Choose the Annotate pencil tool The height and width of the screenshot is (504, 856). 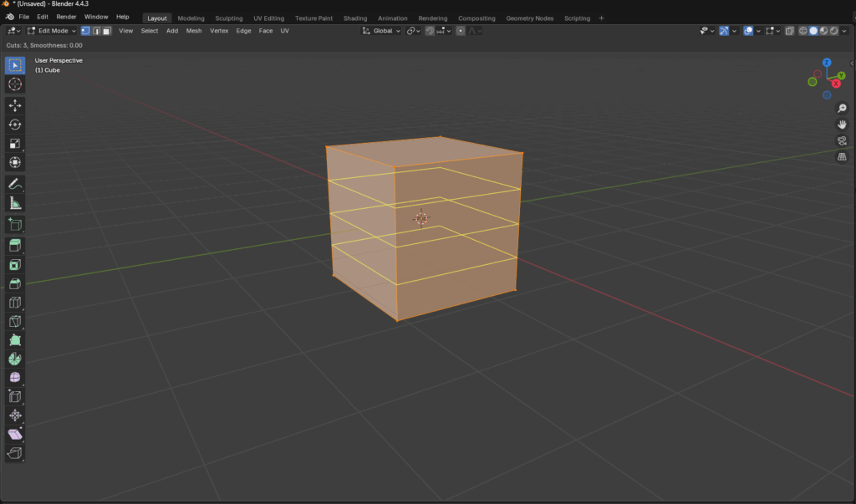[15, 185]
